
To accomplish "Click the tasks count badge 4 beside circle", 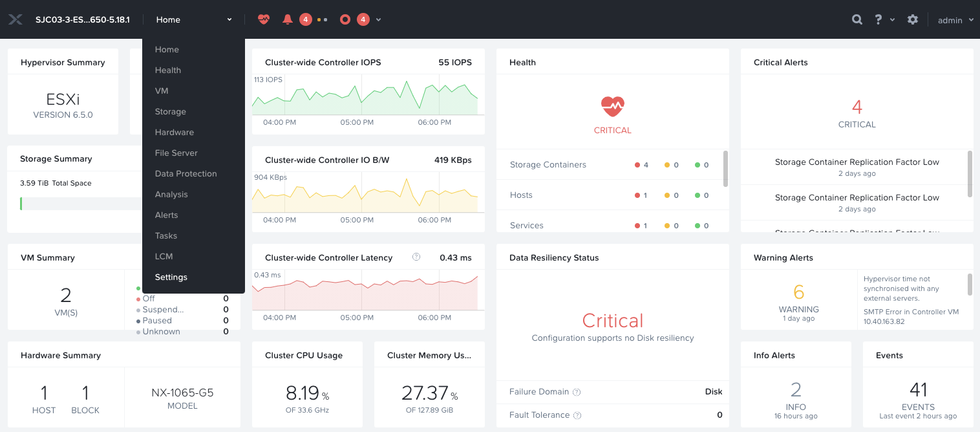I will coord(363,19).
